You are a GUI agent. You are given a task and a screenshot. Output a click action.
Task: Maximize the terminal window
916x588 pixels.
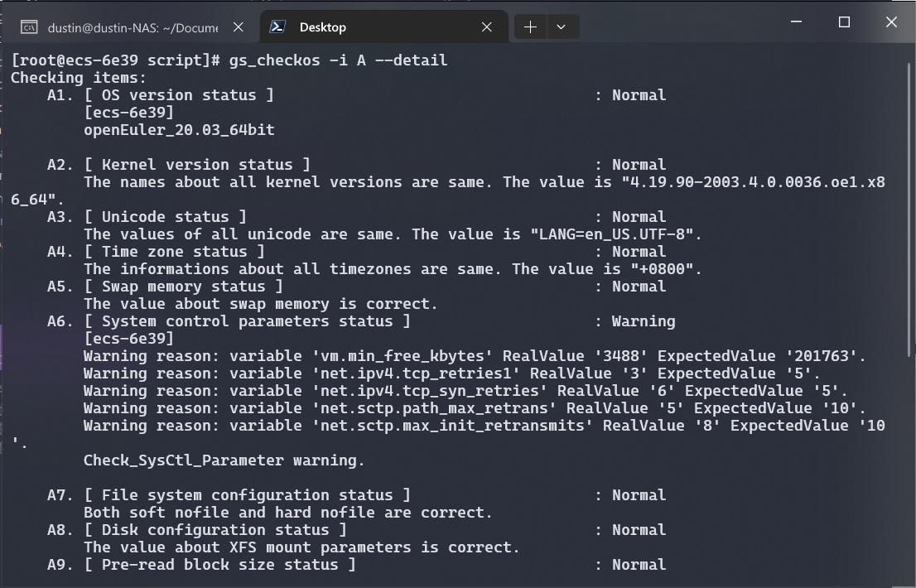point(844,22)
